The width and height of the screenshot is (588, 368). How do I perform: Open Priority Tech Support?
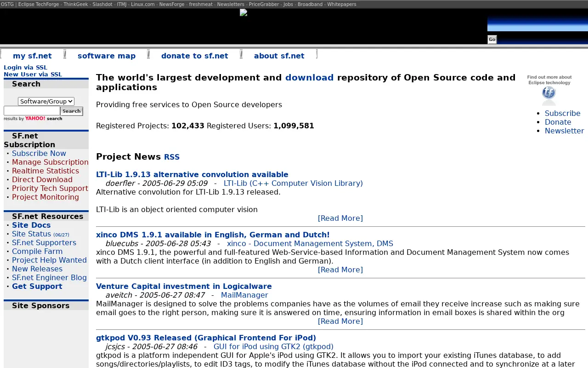(x=50, y=188)
